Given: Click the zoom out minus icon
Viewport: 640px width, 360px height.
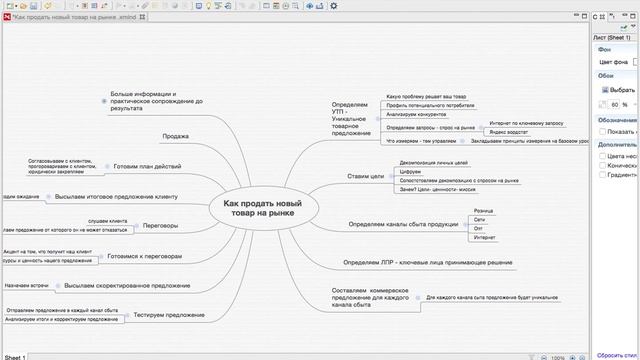Looking at the screenshot, I should tap(544, 358).
